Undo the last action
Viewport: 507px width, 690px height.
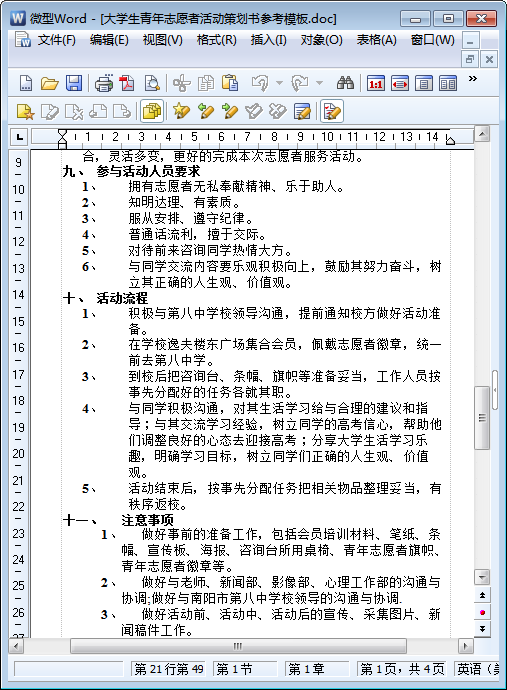coord(260,83)
